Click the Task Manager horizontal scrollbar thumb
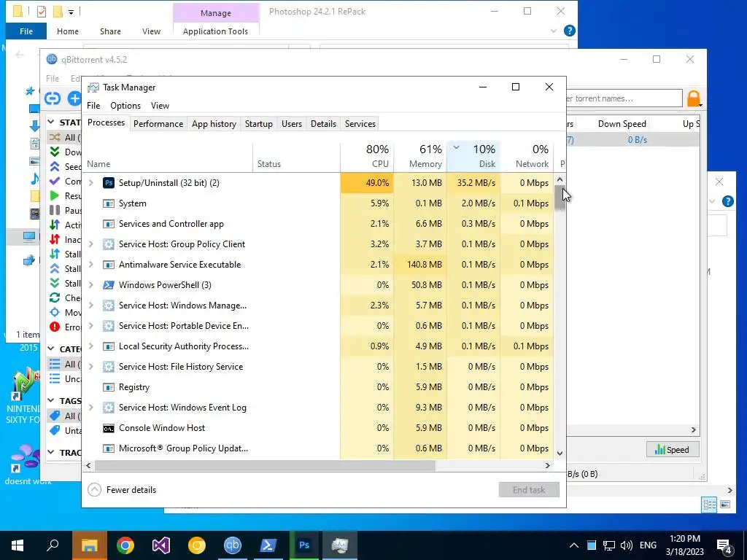Viewport: 747px width, 560px height. (265, 466)
